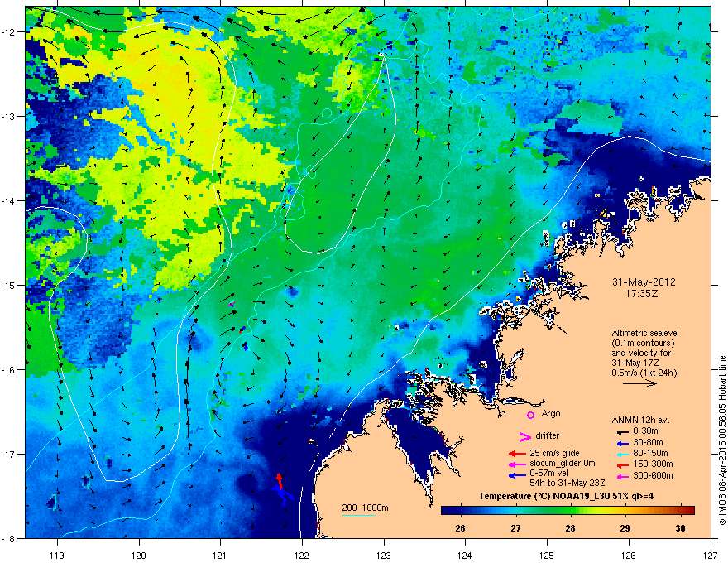Click the 'ANMN 12h av.' legend heading
Image resolution: width=728 pixels, height=563 pixels.
click(640, 421)
